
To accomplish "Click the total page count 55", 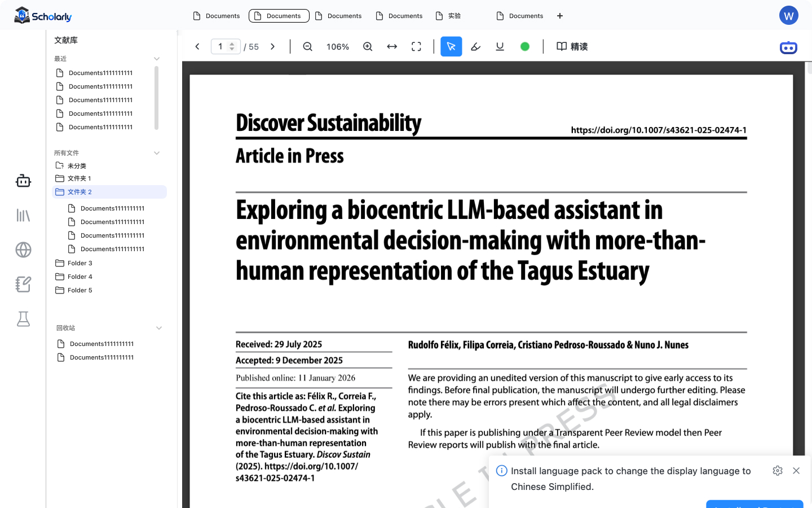I will (x=254, y=47).
